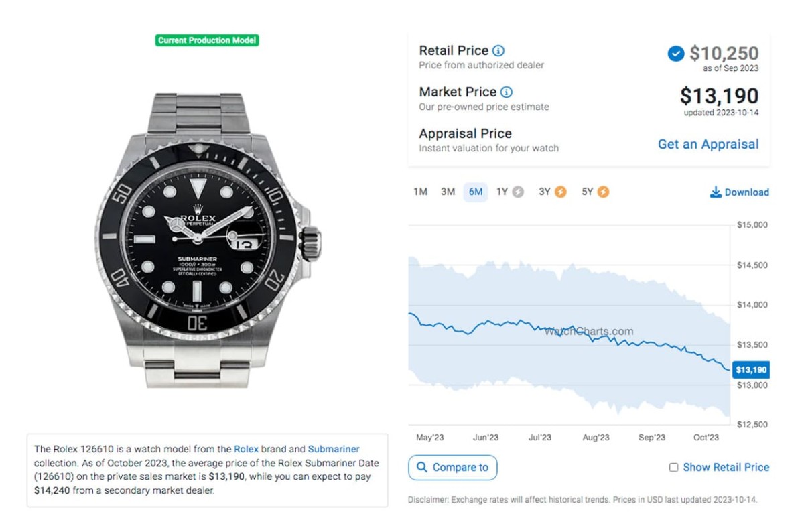Click the blue verified checkmark badge
The image size is (804, 532).
pos(676,53)
